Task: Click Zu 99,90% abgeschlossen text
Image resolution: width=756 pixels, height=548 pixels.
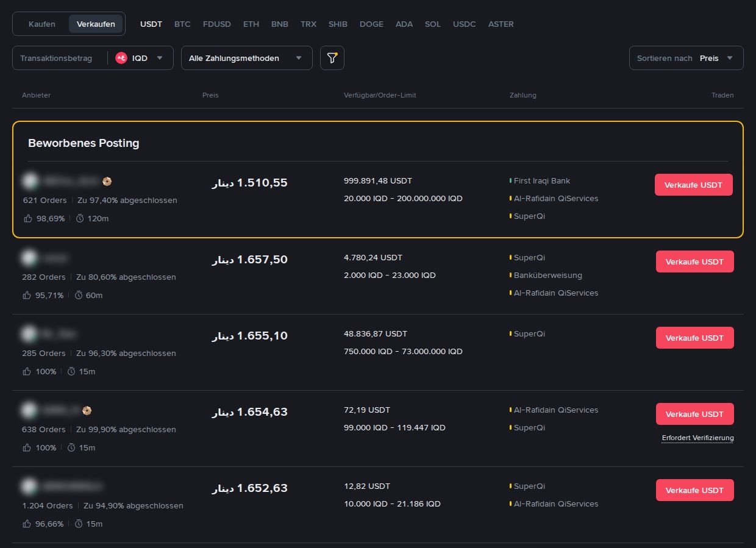Action: 126,430
